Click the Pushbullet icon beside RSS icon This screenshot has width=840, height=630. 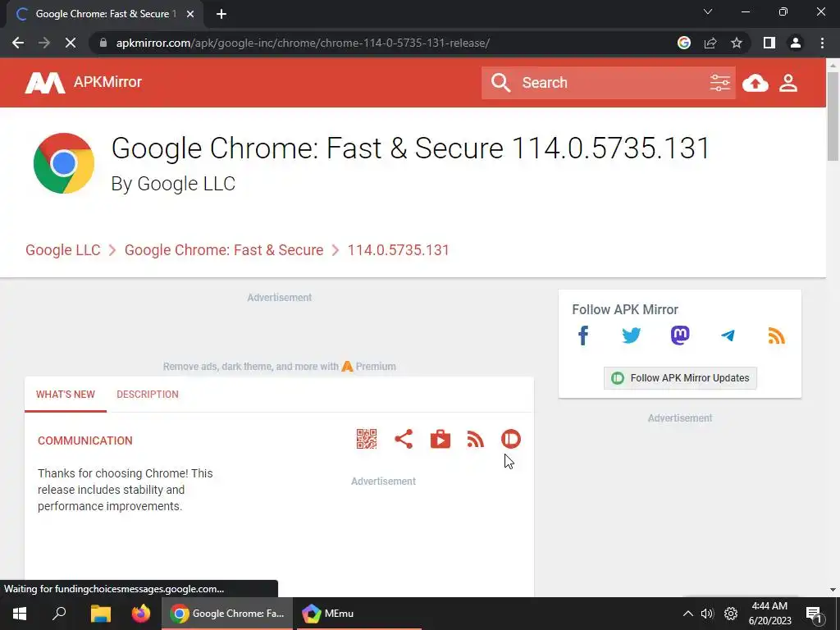click(x=510, y=440)
